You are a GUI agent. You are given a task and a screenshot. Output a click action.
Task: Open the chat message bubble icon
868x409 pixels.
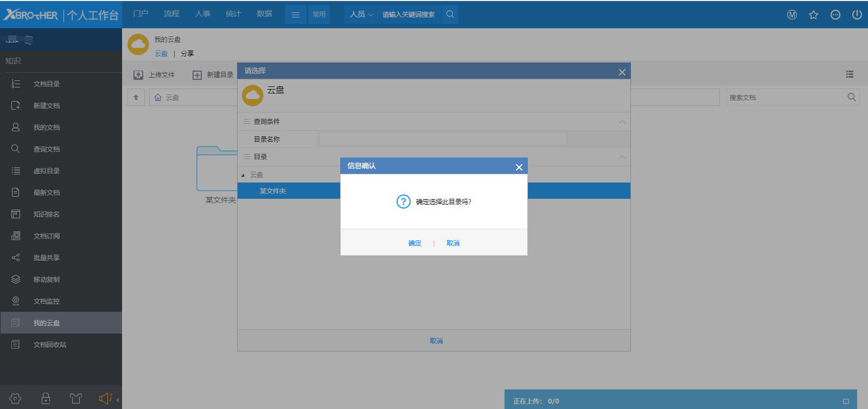click(835, 15)
